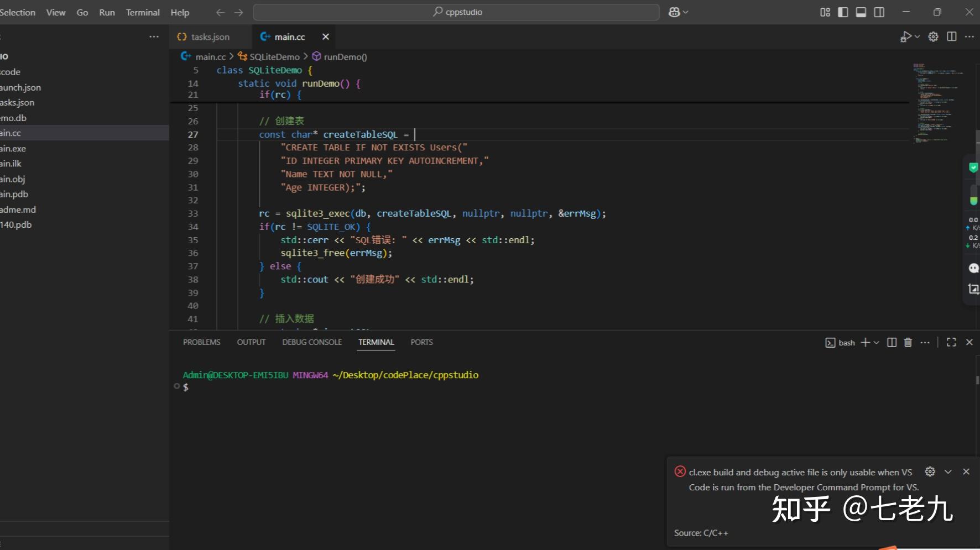The image size is (980, 550).
Task: Click the Run or Debug play icon
Action: pyautogui.click(x=905, y=36)
